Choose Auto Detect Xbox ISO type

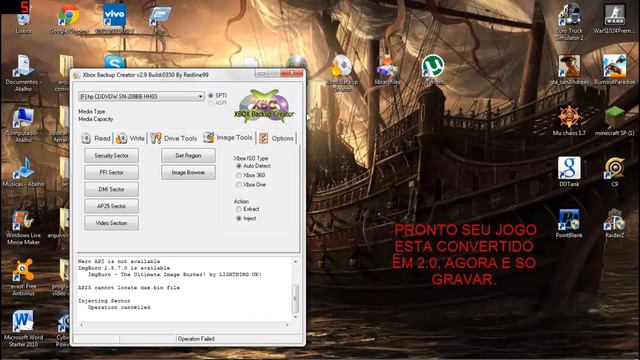pos(239,166)
